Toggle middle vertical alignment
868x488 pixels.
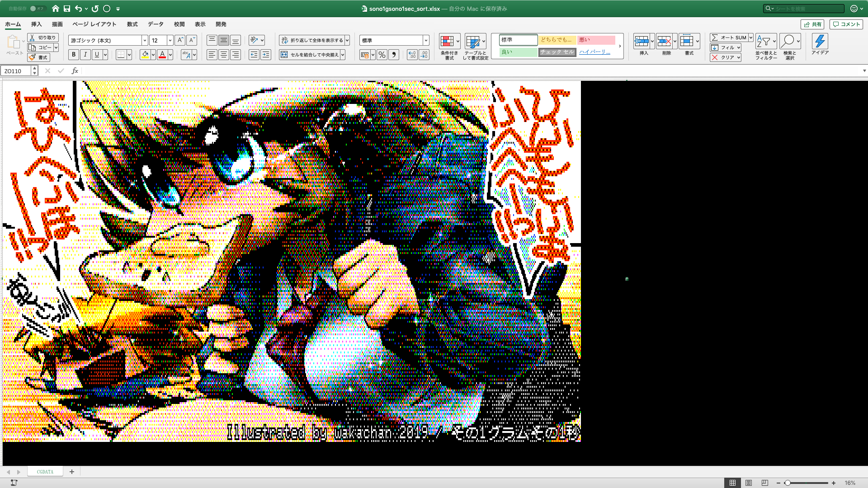coord(223,40)
